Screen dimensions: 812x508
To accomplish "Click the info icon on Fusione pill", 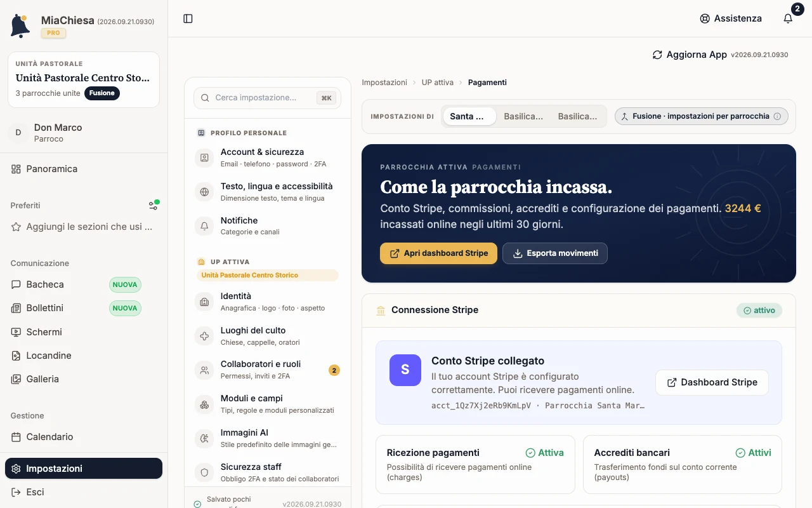I will pyautogui.click(x=777, y=116).
